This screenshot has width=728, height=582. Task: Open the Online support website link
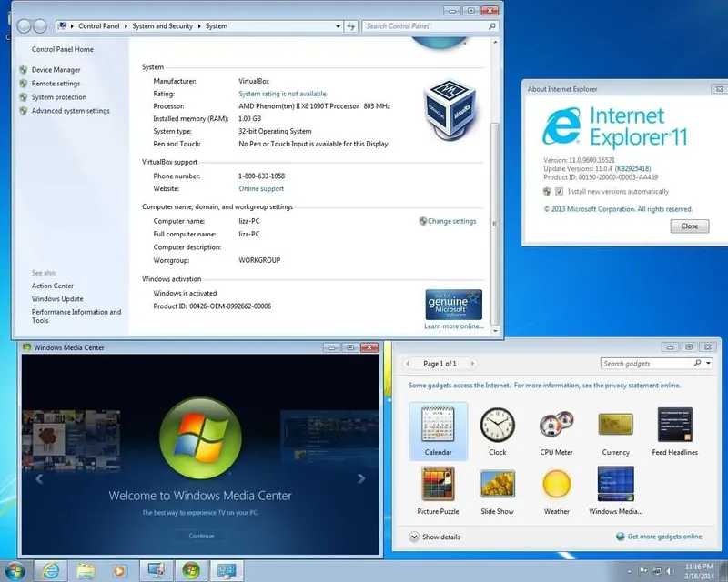[261, 188]
